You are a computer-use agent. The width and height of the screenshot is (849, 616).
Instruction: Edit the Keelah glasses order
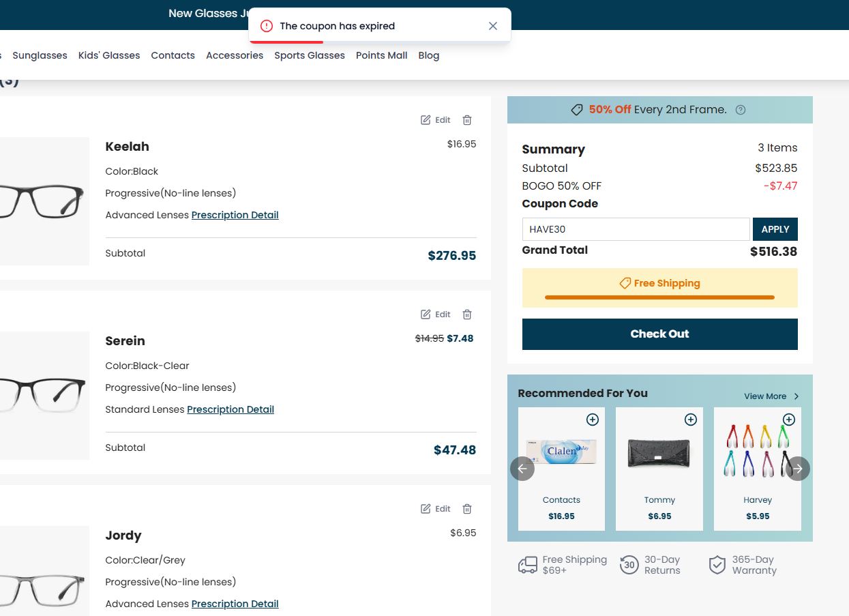[436, 120]
